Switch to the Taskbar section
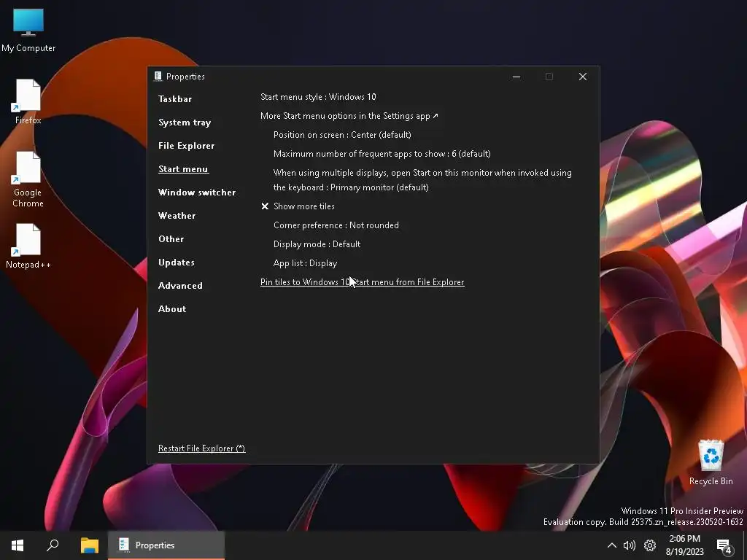The height and width of the screenshot is (560, 747). 175,99
